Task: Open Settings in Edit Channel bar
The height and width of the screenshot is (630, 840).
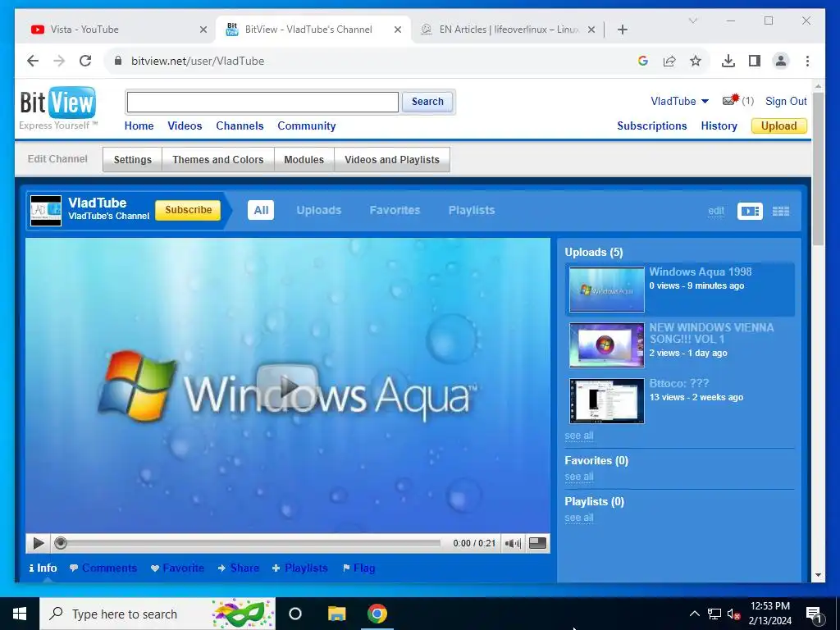Action: 132,160
